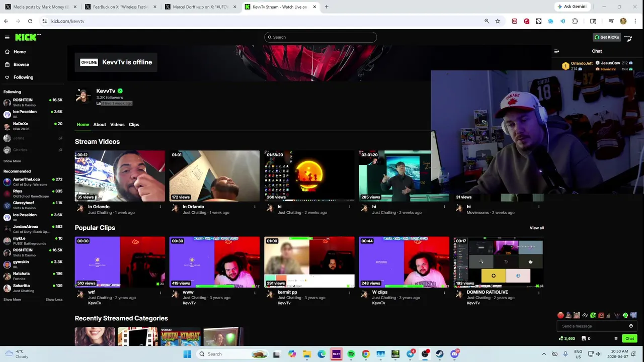Go to Kick logo homepage
The width and height of the screenshot is (644, 362).
pos(28,37)
